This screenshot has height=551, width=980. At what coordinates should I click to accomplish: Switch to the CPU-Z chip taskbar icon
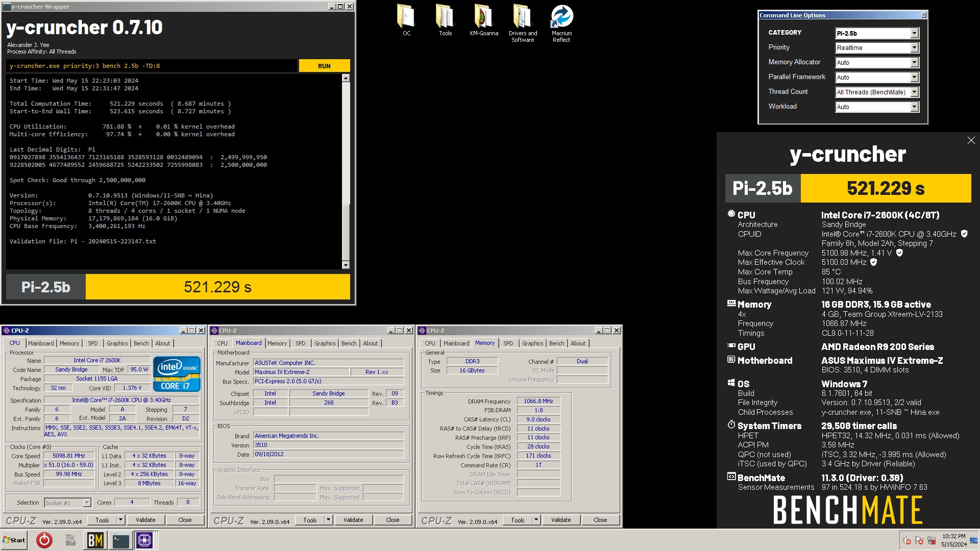(x=144, y=540)
